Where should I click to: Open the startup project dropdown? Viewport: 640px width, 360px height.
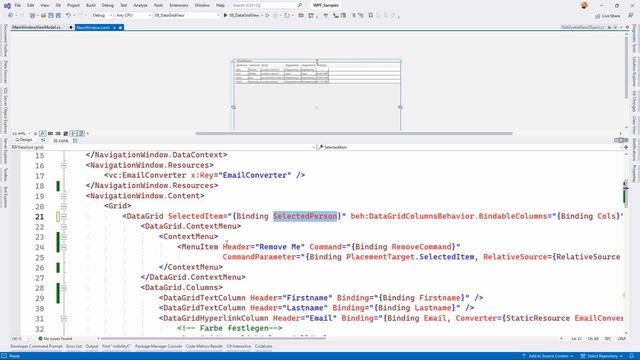pos(187,15)
